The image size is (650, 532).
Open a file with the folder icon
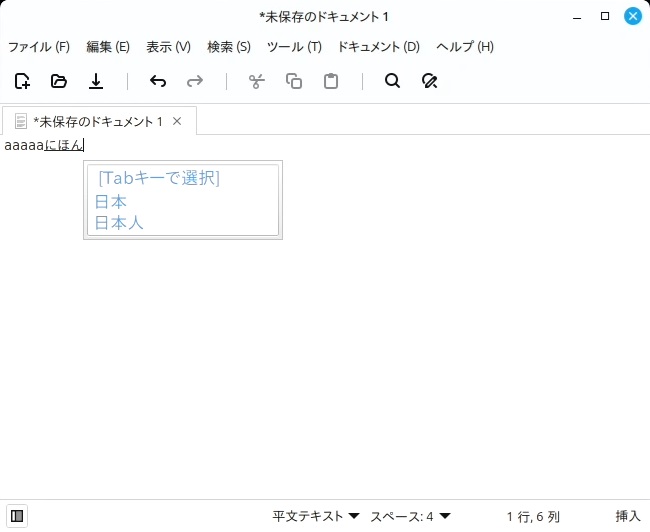click(59, 81)
